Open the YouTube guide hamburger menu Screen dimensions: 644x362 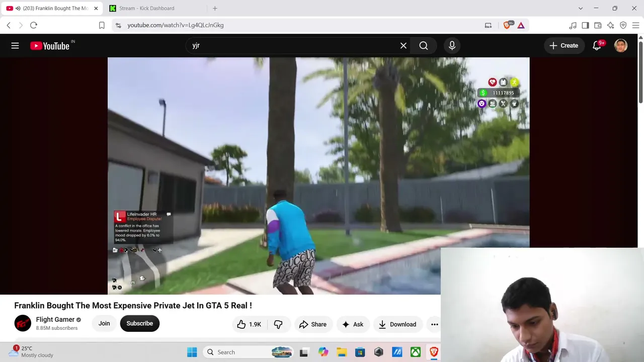15,46
